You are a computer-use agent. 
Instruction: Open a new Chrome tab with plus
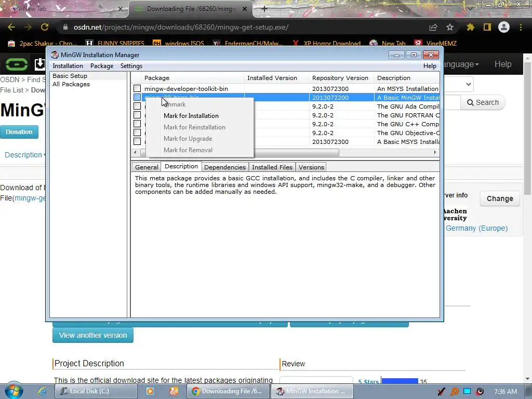click(x=264, y=9)
